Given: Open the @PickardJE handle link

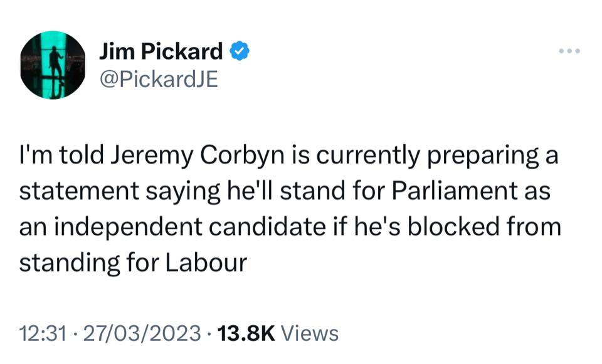Looking at the screenshot, I should [x=158, y=80].
